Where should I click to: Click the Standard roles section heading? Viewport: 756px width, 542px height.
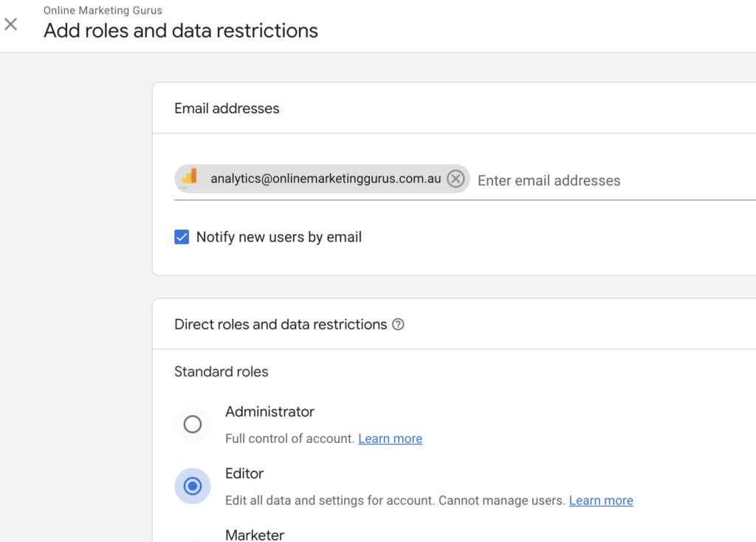[x=221, y=371]
